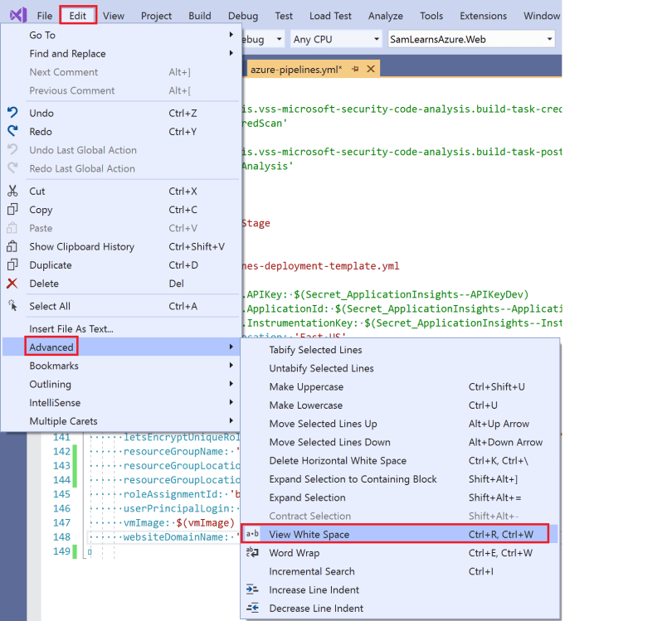Viewport: 672px width, 621px height.
Task: Click the Show Clipboard History icon
Action: (12, 246)
